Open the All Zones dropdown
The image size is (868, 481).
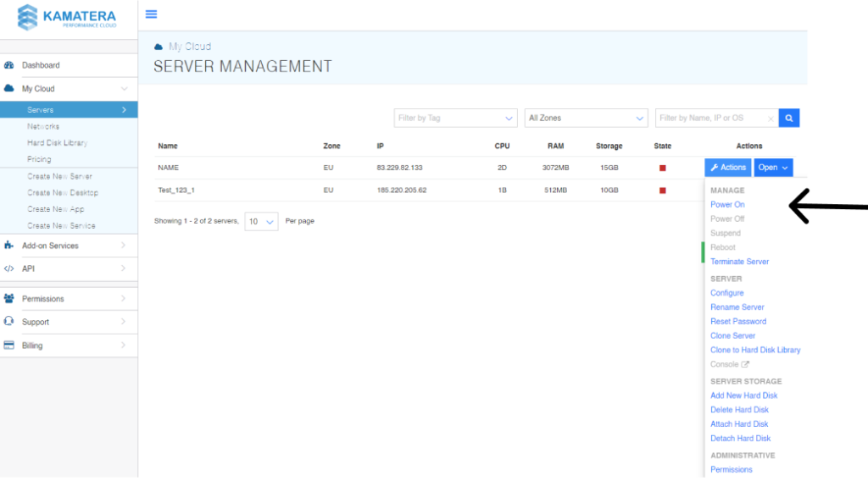(587, 119)
